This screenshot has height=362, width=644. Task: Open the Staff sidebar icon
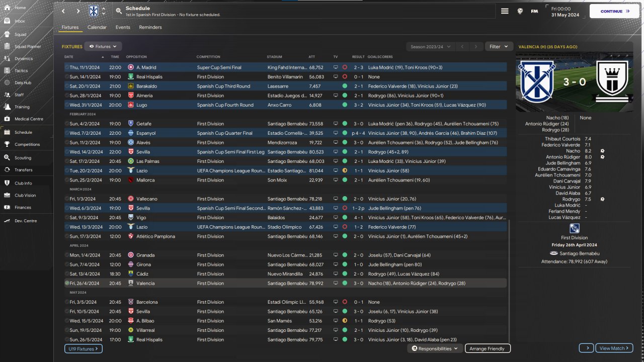pos(7,95)
